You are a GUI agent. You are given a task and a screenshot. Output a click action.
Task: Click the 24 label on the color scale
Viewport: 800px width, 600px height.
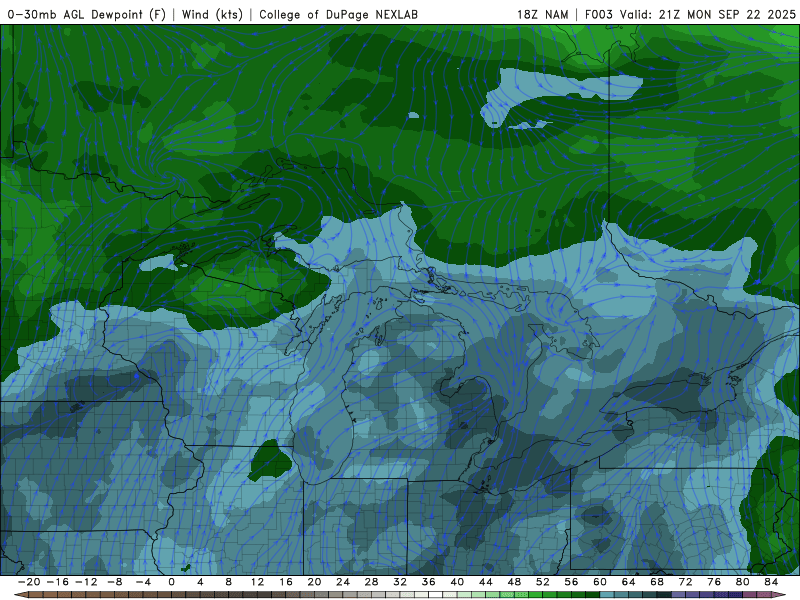[343, 582]
